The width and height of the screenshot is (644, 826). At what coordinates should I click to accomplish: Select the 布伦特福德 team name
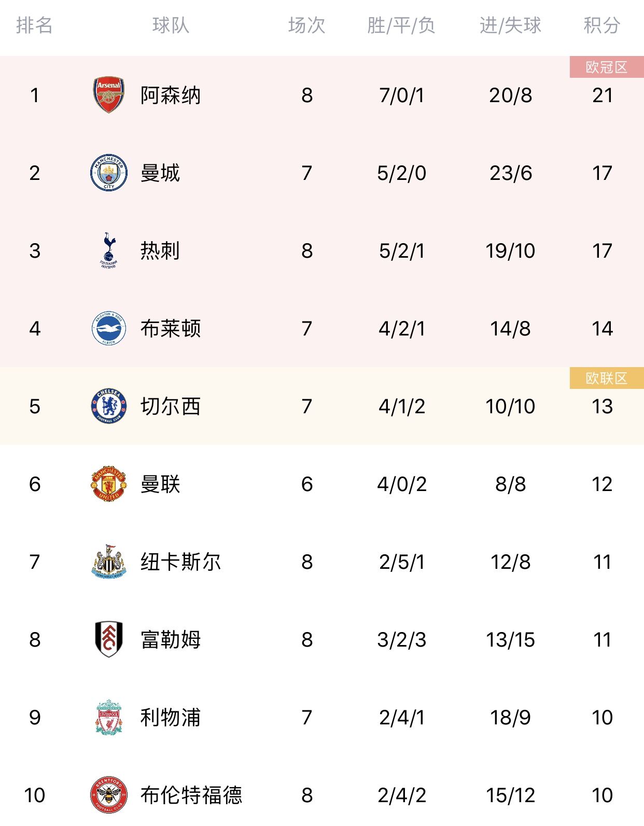pyautogui.click(x=191, y=795)
